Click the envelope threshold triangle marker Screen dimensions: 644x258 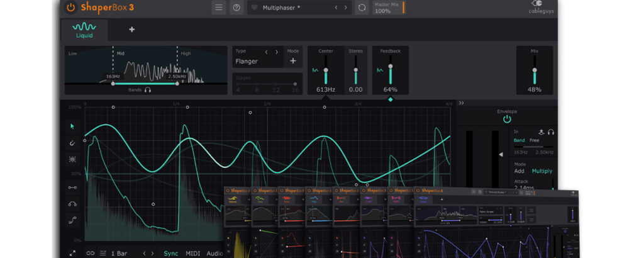(501, 154)
